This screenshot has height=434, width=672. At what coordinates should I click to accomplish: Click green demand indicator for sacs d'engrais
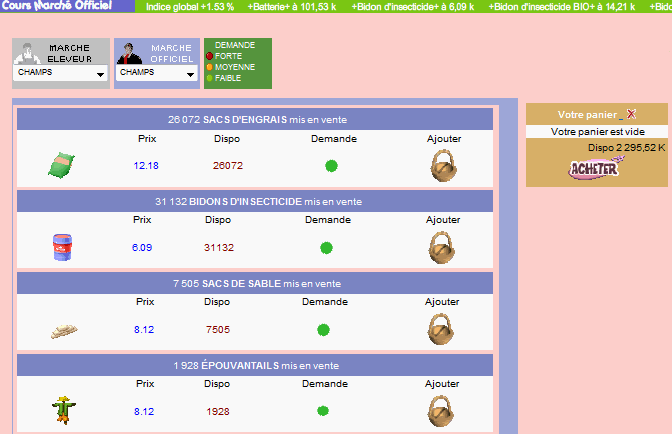(331, 166)
